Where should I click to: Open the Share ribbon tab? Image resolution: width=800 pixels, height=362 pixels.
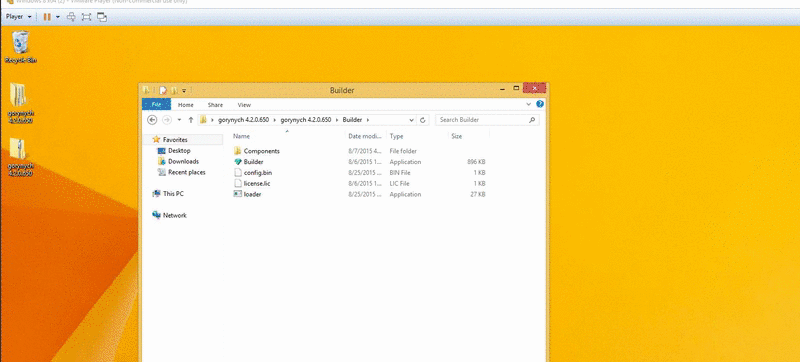pyautogui.click(x=215, y=105)
